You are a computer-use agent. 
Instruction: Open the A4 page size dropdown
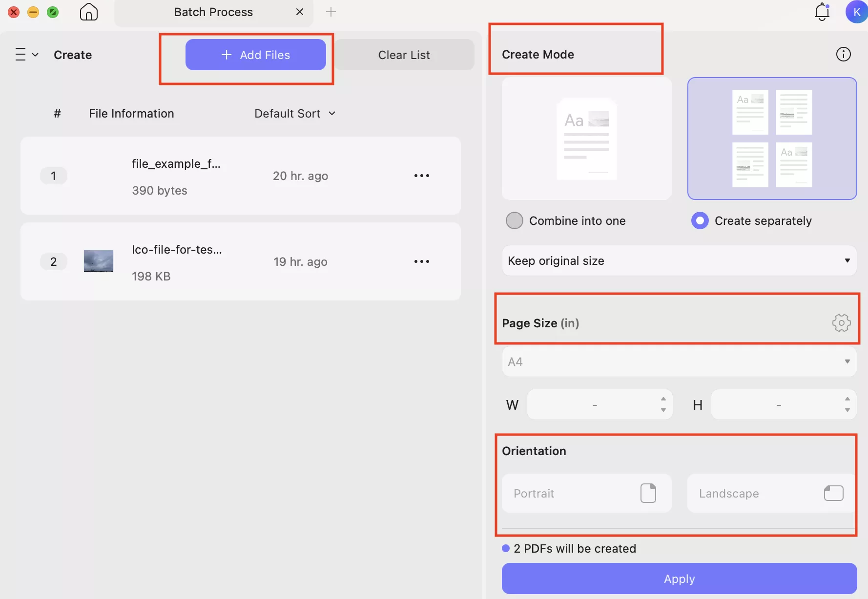tap(679, 361)
